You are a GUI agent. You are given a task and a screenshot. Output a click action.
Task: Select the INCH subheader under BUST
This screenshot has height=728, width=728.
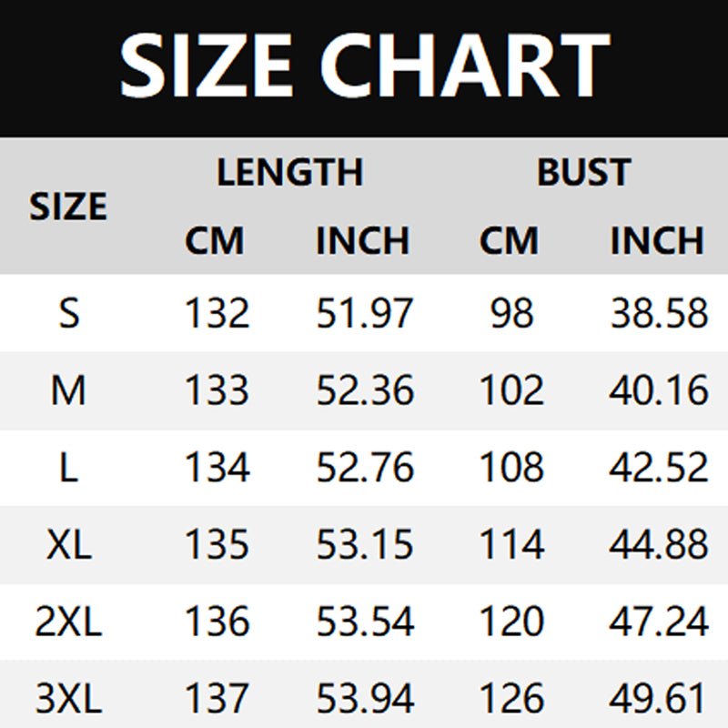tap(657, 241)
